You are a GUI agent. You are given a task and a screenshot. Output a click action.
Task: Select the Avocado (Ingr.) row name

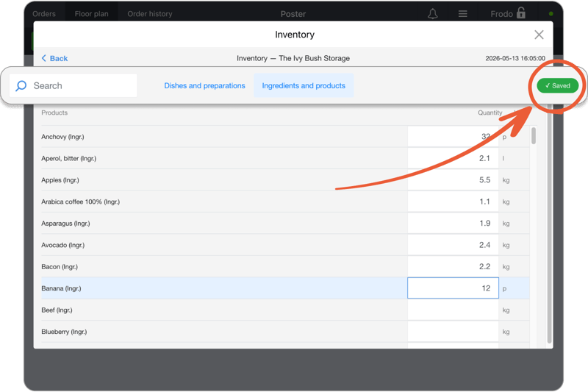(x=63, y=245)
